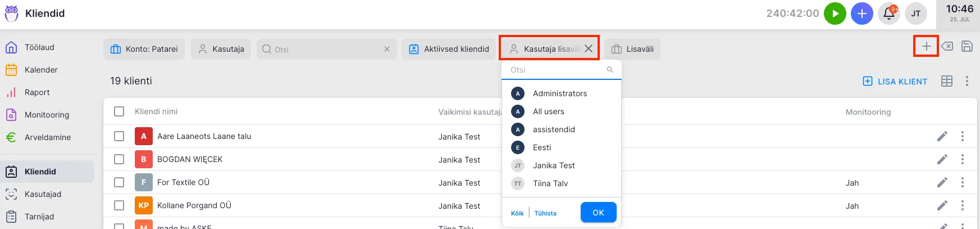Image resolution: width=980 pixels, height=229 pixels.
Task: Click the Otsi search field in dropdown
Action: click(x=556, y=70)
